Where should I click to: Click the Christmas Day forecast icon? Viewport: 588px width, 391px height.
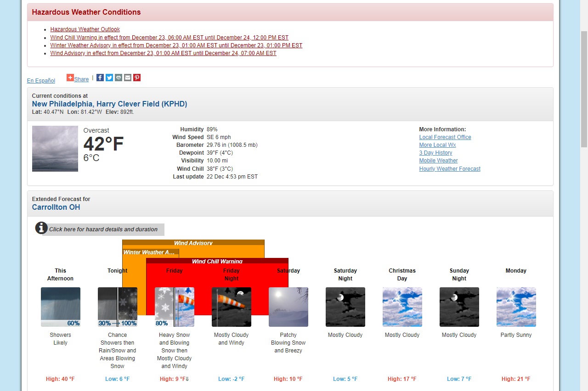tap(402, 307)
